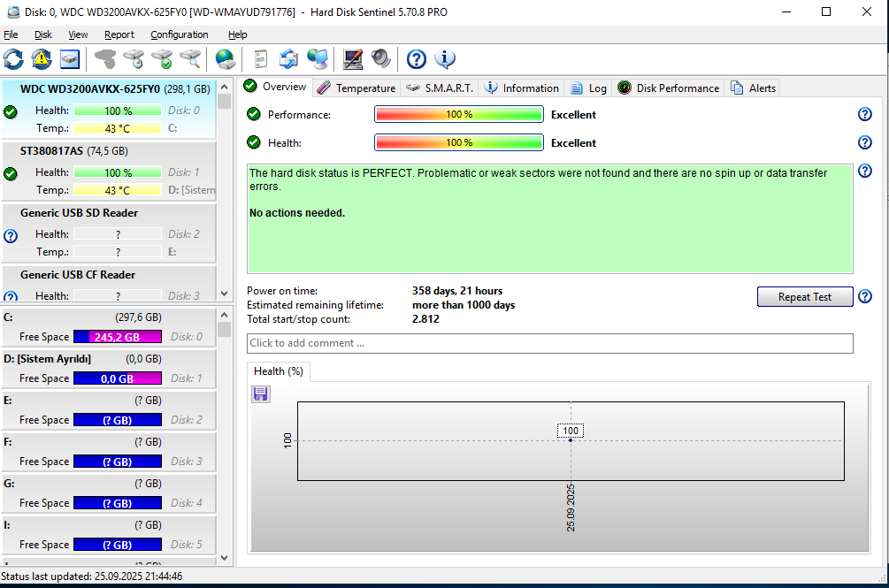Image resolution: width=889 pixels, height=588 pixels.
Task: Click the blue question mark toolbar icon
Action: pos(417,59)
